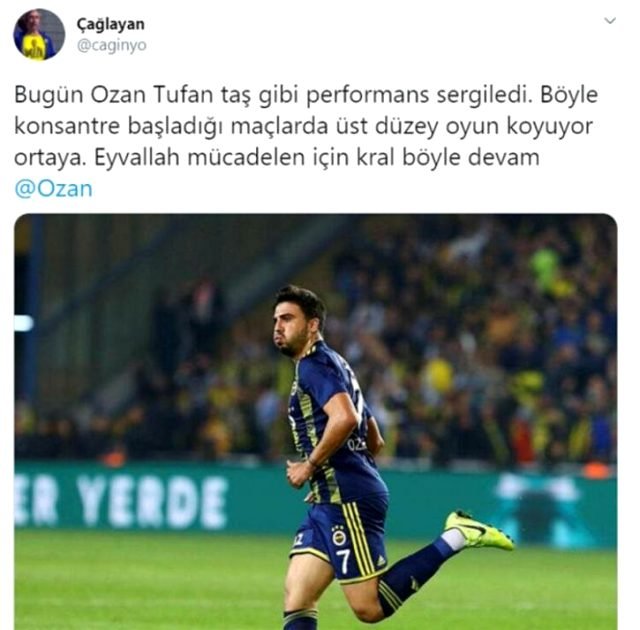Click the player's neon yellow boot
This screenshot has width=640, height=630.
478,529
